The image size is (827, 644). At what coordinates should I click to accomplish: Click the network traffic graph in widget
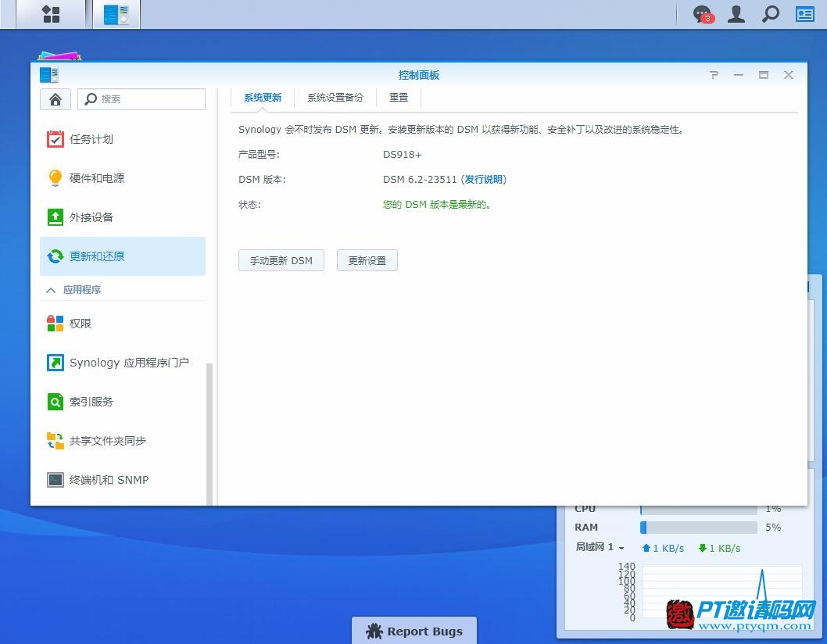coord(722,592)
